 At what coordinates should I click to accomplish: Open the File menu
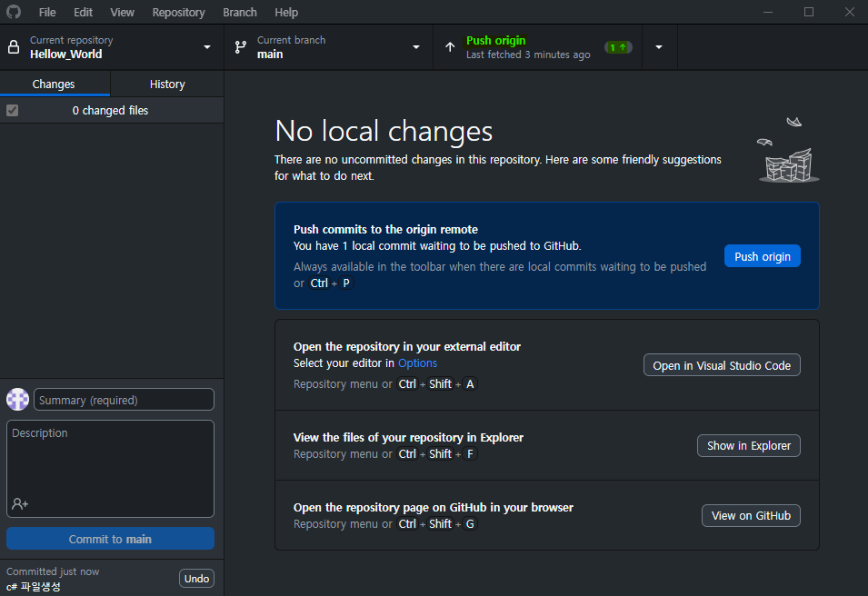47,12
